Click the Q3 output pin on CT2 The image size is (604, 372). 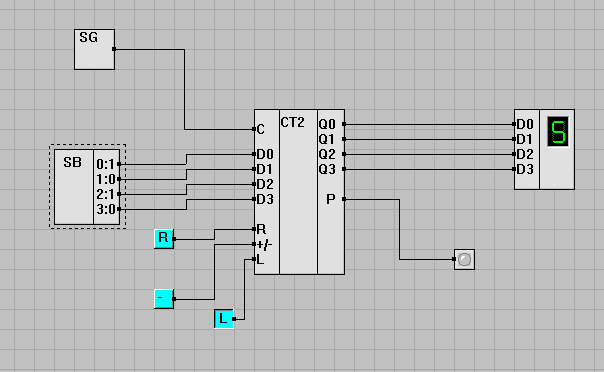[344, 169]
